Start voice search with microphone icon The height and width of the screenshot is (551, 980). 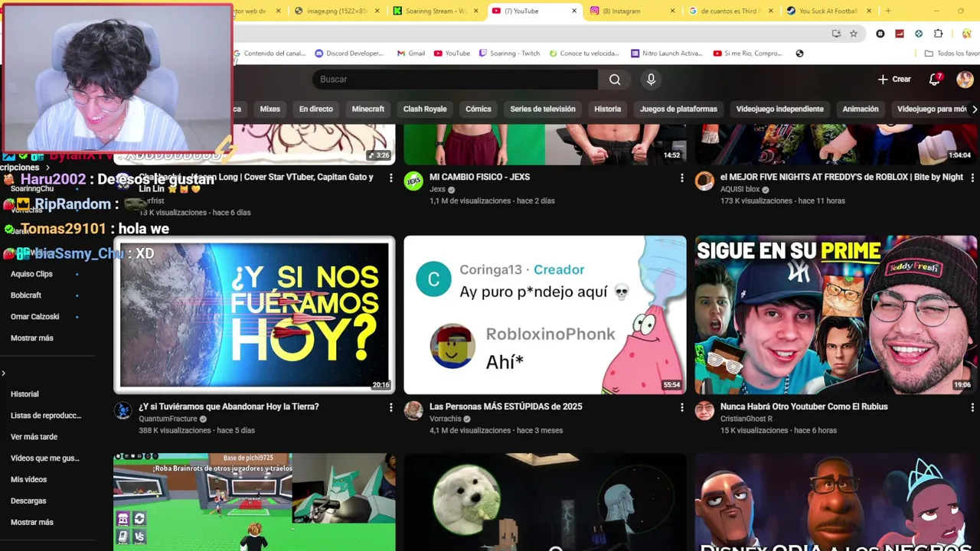(651, 80)
